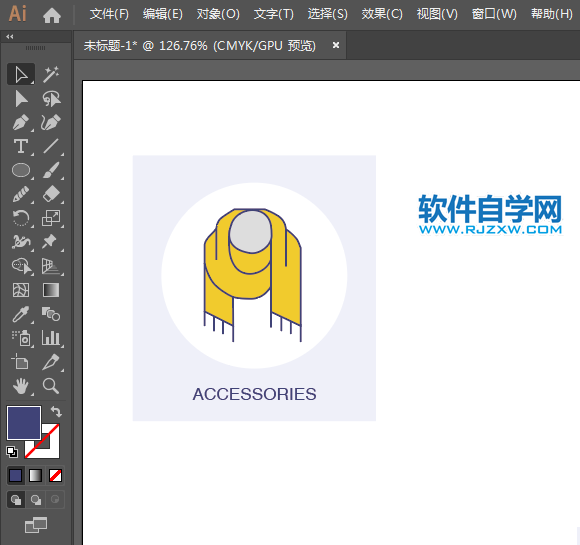This screenshot has height=545, width=580.
Task: Reset to default fill and stroke
Action: pyautogui.click(x=12, y=452)
